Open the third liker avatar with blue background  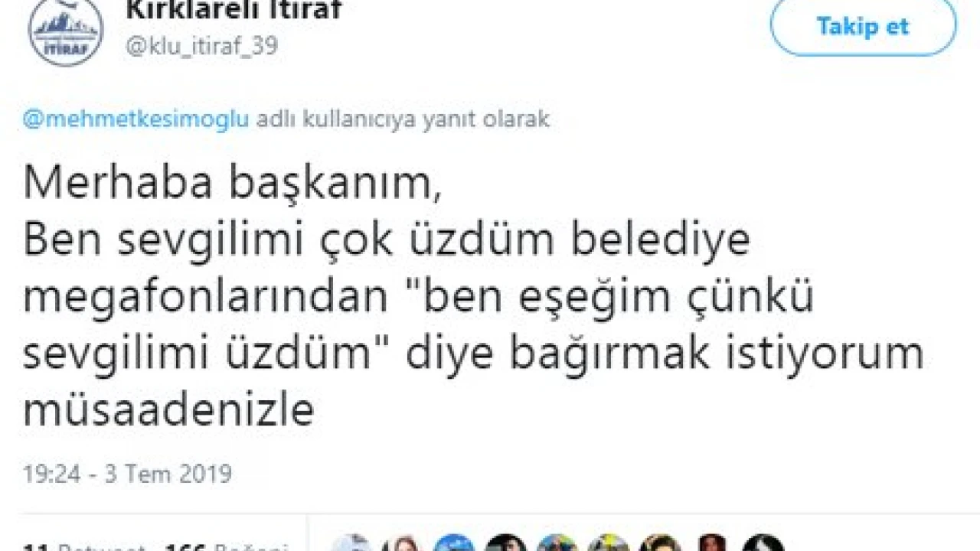coord(454,543)
